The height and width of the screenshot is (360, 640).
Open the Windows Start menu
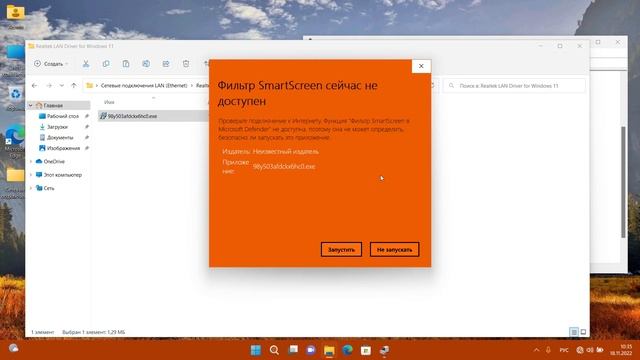256,350
